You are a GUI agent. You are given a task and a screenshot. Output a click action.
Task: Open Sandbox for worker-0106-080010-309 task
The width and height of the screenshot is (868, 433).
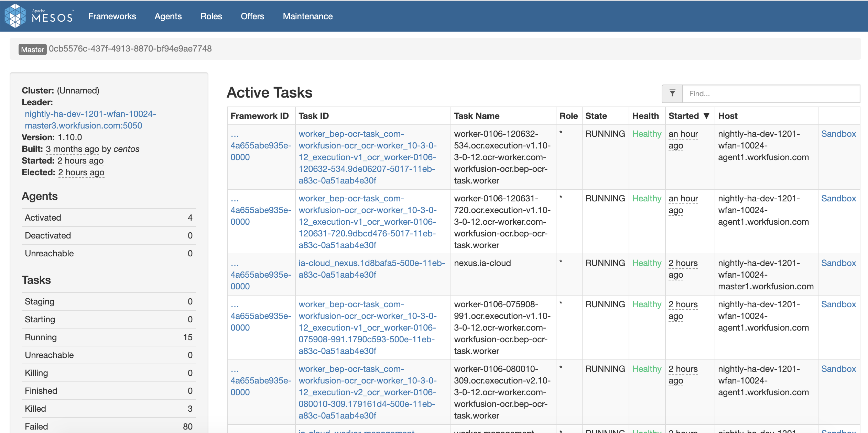tap(838, 369)
